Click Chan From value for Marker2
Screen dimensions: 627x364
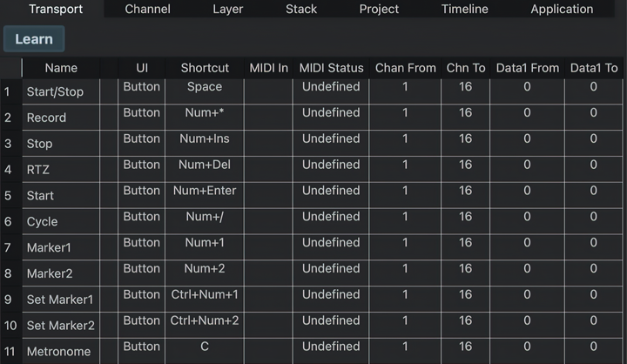[x=405, y=269]
